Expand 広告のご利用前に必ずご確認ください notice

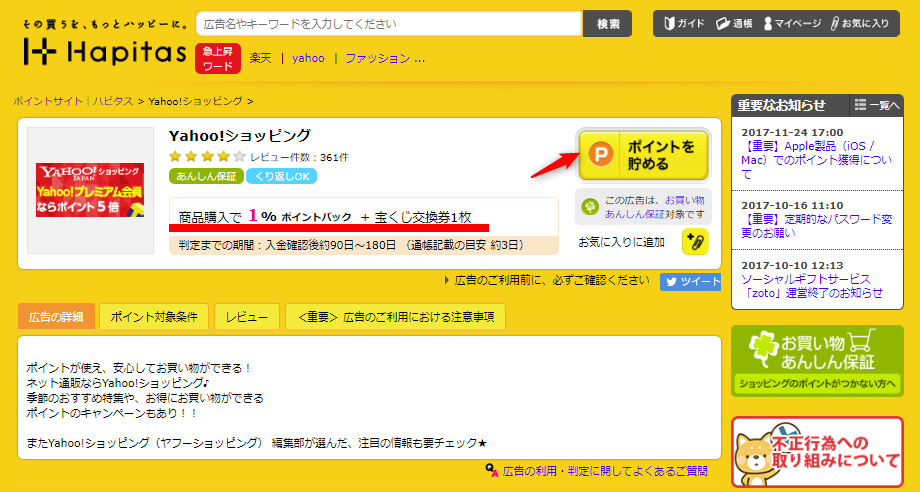548,281
